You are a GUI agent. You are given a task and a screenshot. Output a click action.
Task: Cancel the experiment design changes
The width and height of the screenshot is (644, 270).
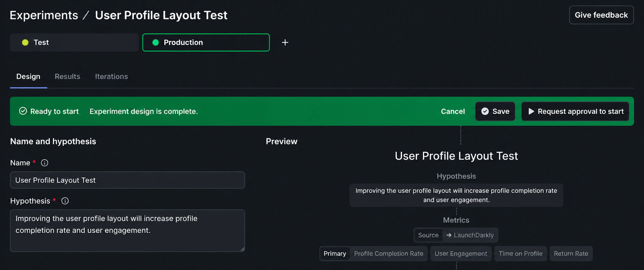tap(453, 111)
